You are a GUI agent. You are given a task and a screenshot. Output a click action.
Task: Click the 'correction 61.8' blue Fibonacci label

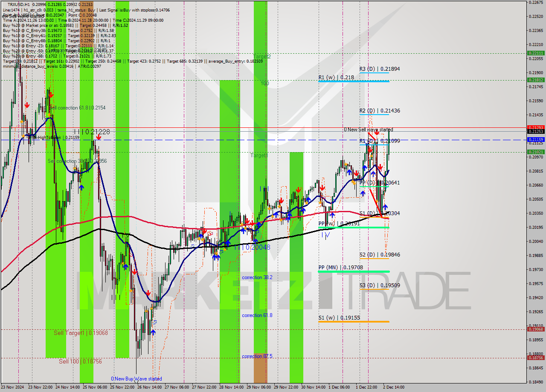[x=257, y=315]
